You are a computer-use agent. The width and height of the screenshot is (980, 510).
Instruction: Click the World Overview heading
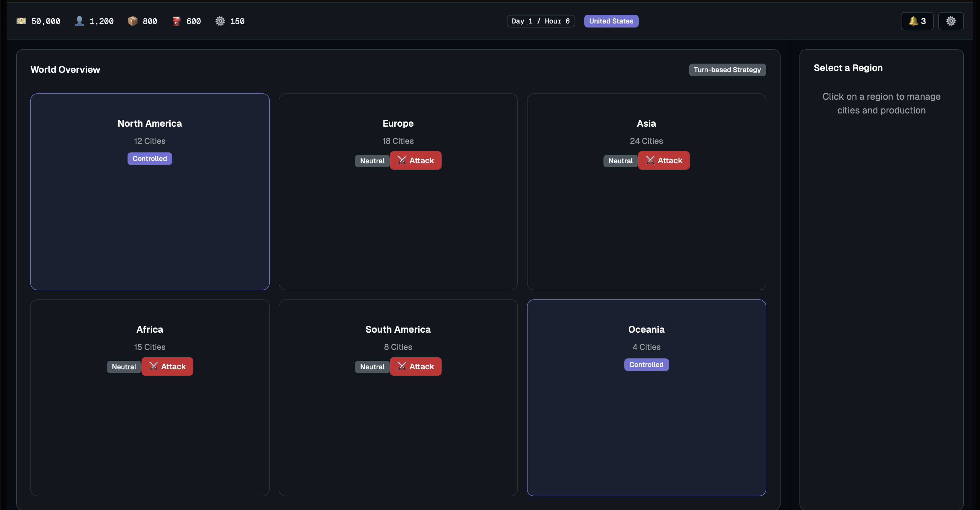(65, 70)
